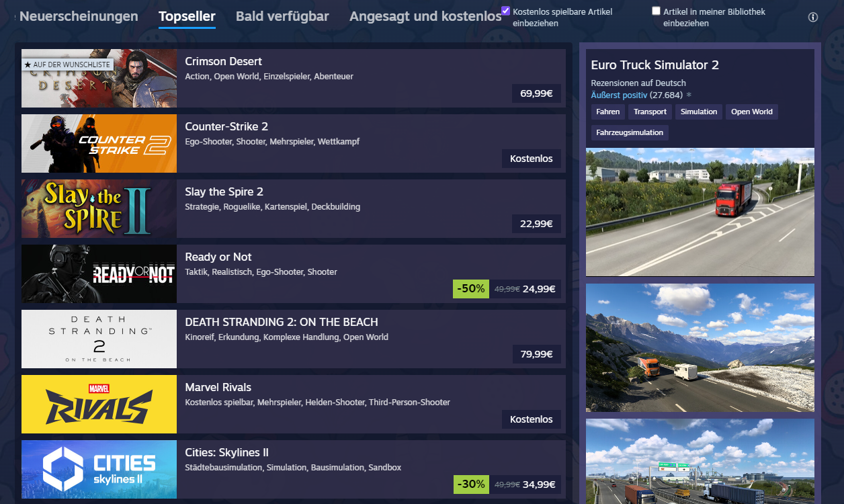Open Counter-Strike 2 store entry title

pos(226,126)
